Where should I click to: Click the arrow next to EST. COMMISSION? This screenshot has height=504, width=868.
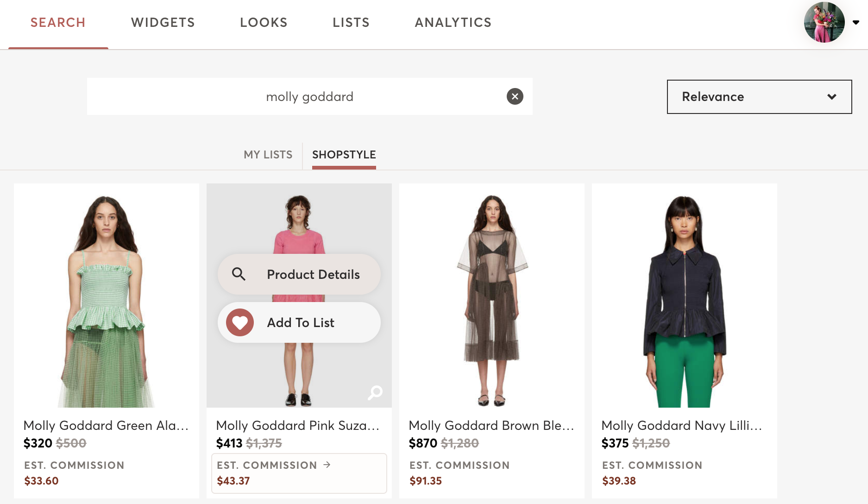coord(327,465)
